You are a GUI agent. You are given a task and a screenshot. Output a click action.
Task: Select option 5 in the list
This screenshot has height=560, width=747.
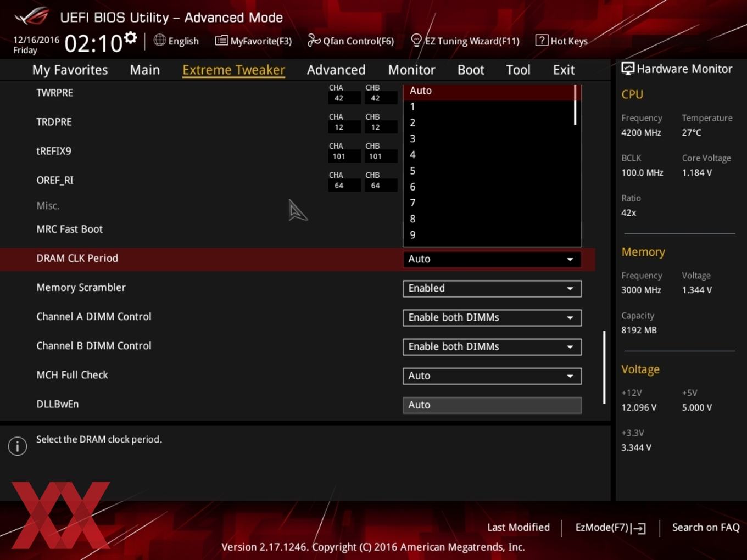click(x=488, y=171)
